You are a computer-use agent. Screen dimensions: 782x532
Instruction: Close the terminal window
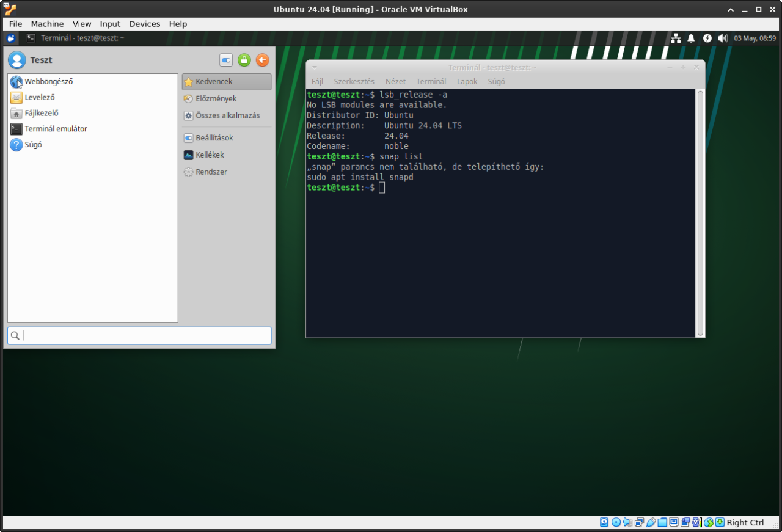tap(696, 67)
